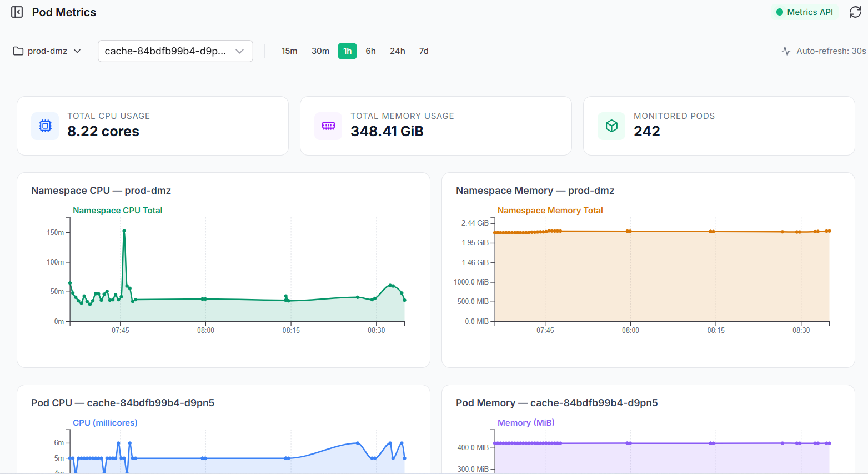
Task: Click the namespace folder icon
Action: pyautogui.click(x=18, y=51)
